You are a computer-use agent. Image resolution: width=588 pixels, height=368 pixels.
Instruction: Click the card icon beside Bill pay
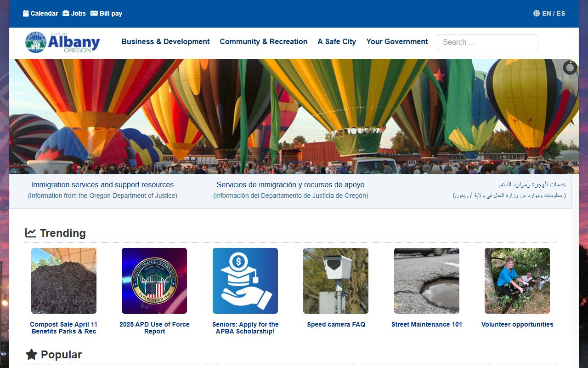pyautogui.click(x=94, y=13)
